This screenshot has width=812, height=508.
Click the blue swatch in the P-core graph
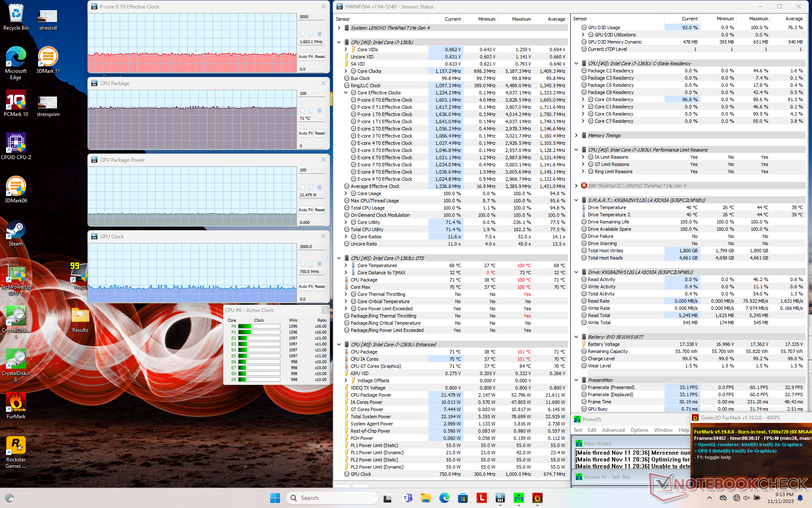coord(320,34)
